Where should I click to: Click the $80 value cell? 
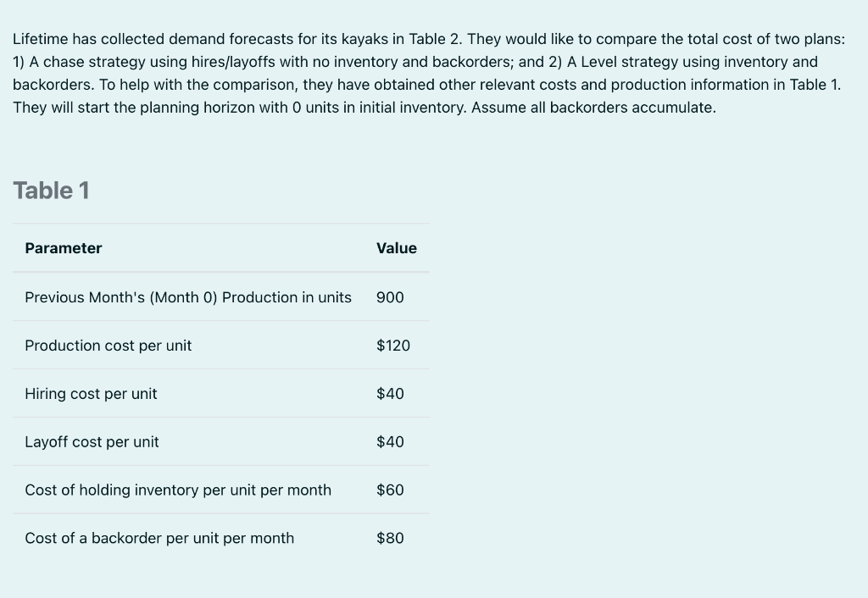click(x=390, y=539)
